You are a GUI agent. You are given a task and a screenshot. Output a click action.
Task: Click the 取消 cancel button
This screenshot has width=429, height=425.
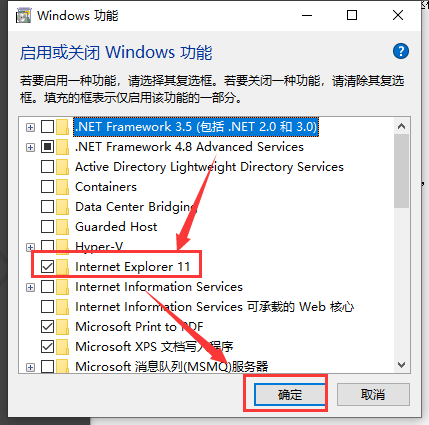(x=373, y=395)
